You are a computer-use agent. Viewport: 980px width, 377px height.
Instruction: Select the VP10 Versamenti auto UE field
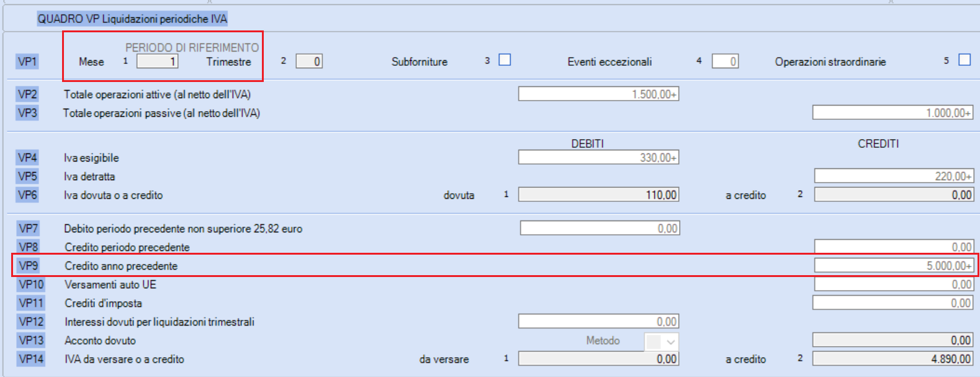894,284
